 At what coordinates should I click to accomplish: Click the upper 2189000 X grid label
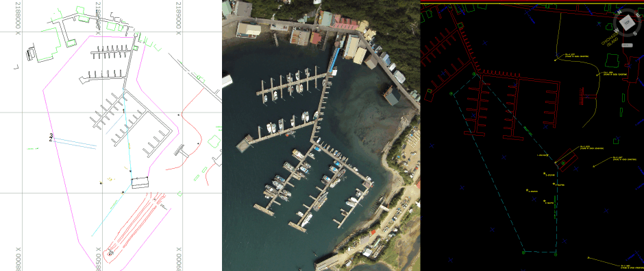click(178, 15)
